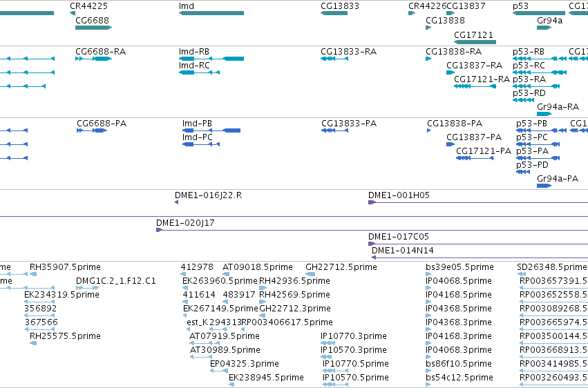Click the AT09018.5prime EST label
588x388 pixels.
click(x=258, y=267)
